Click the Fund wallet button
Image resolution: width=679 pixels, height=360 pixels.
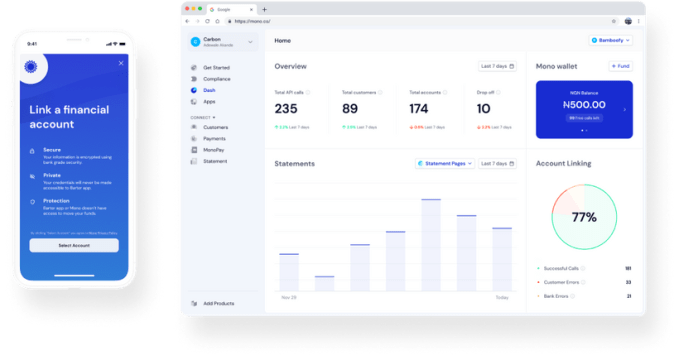tap(621, 66)
